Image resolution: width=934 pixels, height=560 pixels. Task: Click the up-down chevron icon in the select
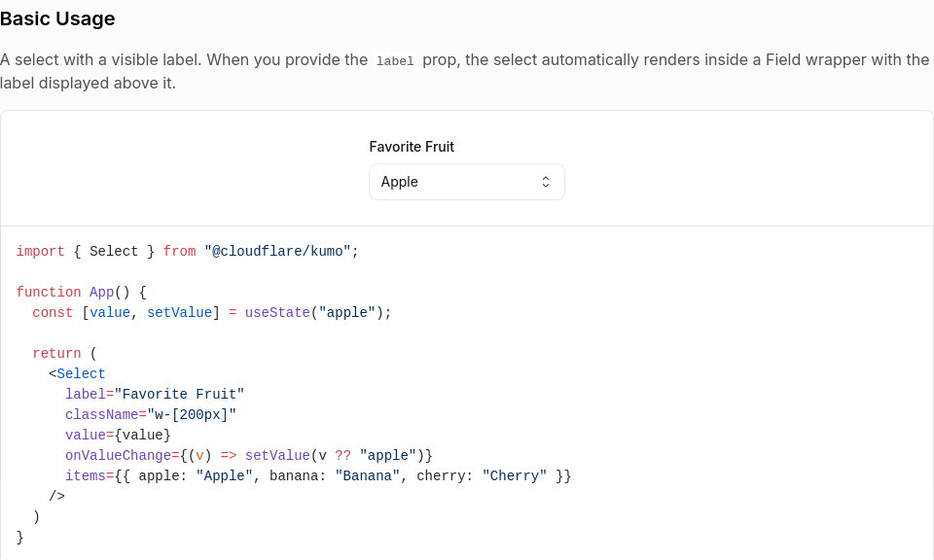pyautogui.click(x=546, y=182)
